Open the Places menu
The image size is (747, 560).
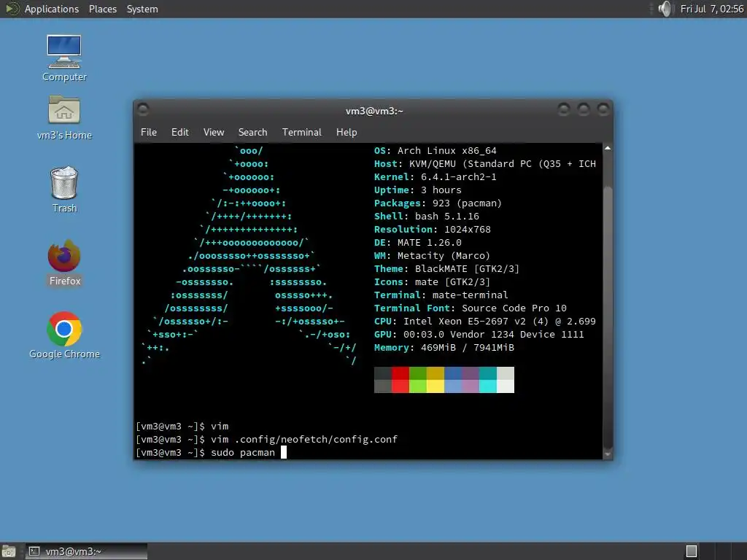coord(102,9)
